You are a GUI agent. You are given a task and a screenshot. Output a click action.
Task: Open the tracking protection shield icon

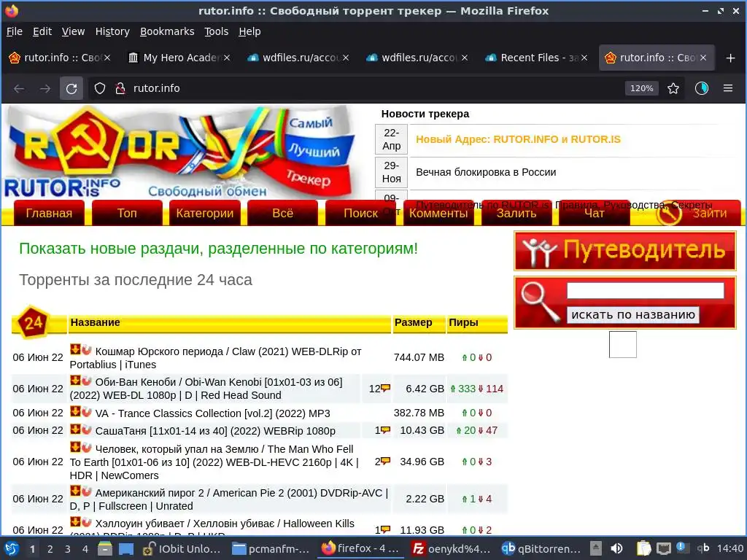(x=99, y=88)
